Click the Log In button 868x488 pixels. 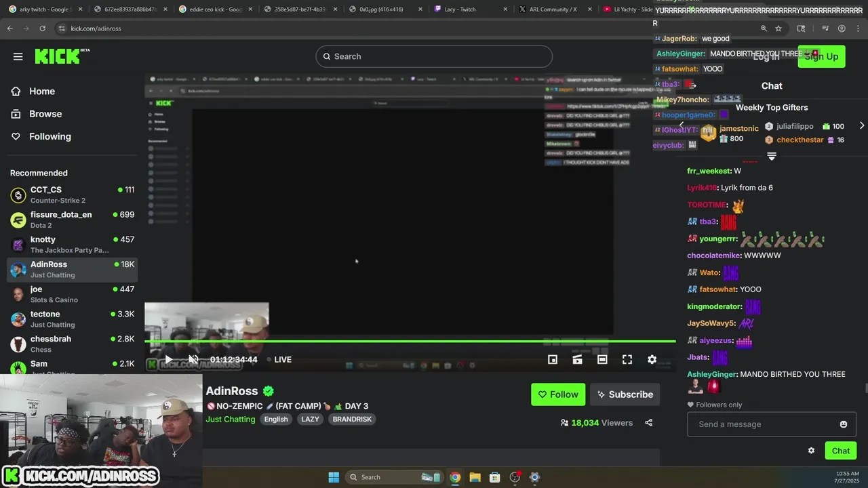[x=766, y=56]
